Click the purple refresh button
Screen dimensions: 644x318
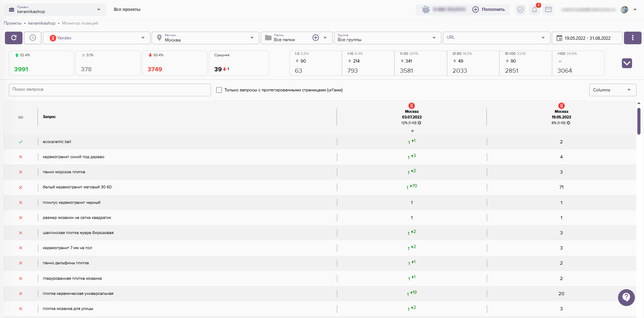(x=14, y=38)
